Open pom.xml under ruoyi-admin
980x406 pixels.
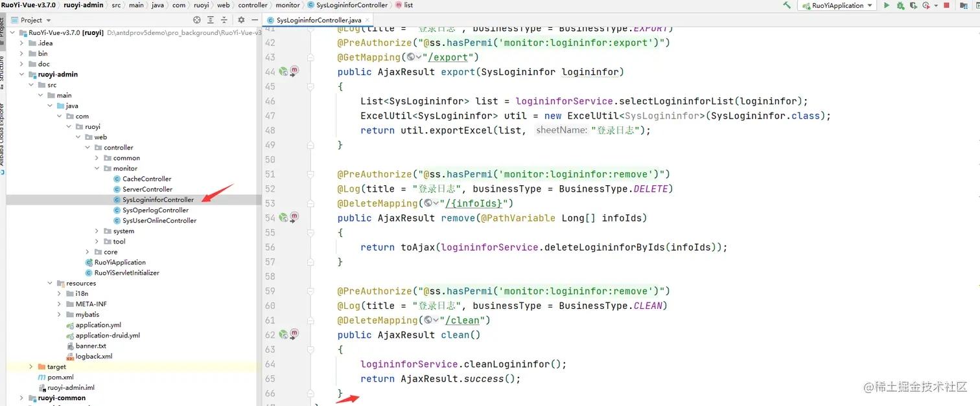click(55, 377)
